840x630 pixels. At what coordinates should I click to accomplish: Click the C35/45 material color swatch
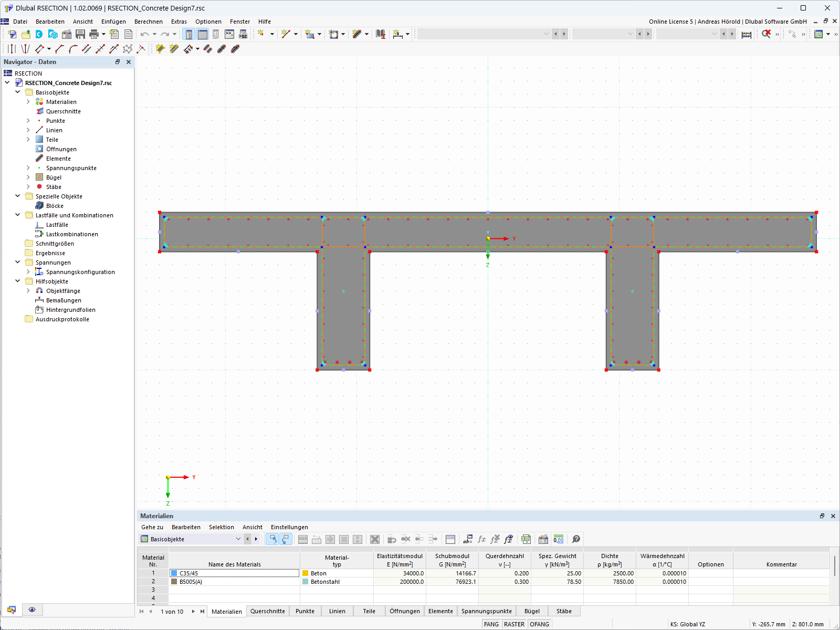coord(174,573)
